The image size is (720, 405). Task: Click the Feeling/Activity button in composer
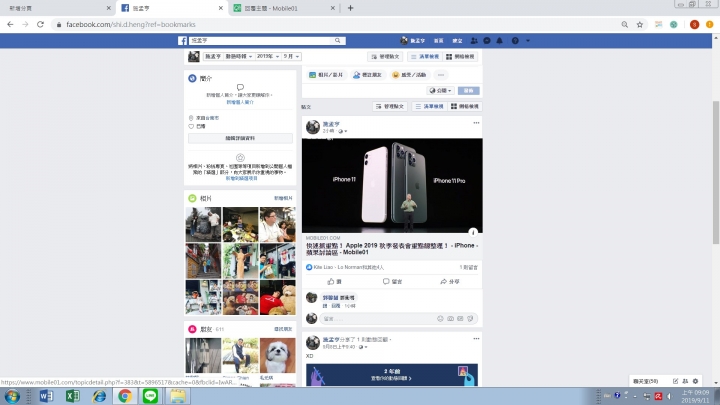coord(409,75)
